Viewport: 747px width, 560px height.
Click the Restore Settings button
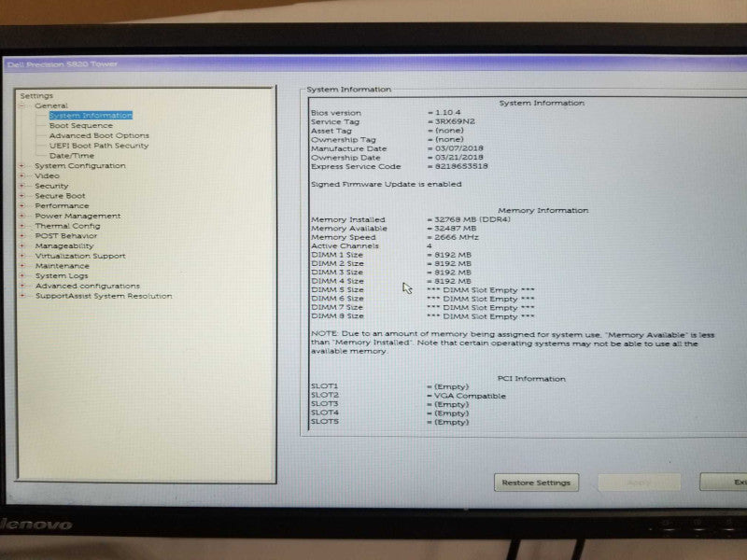(536, 483)
